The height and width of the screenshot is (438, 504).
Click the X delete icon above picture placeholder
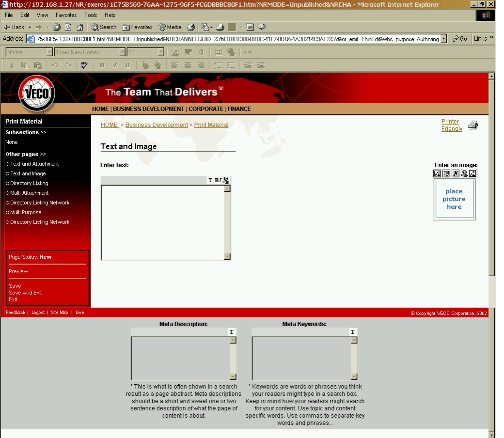[x=455, y=173]
